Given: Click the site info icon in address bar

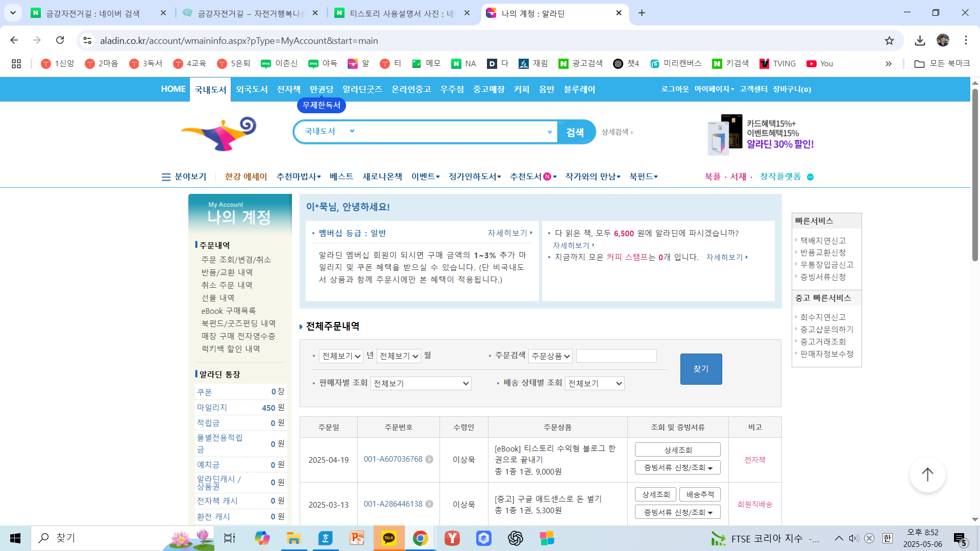Looking at the screenshot, I should coord(88,41).
